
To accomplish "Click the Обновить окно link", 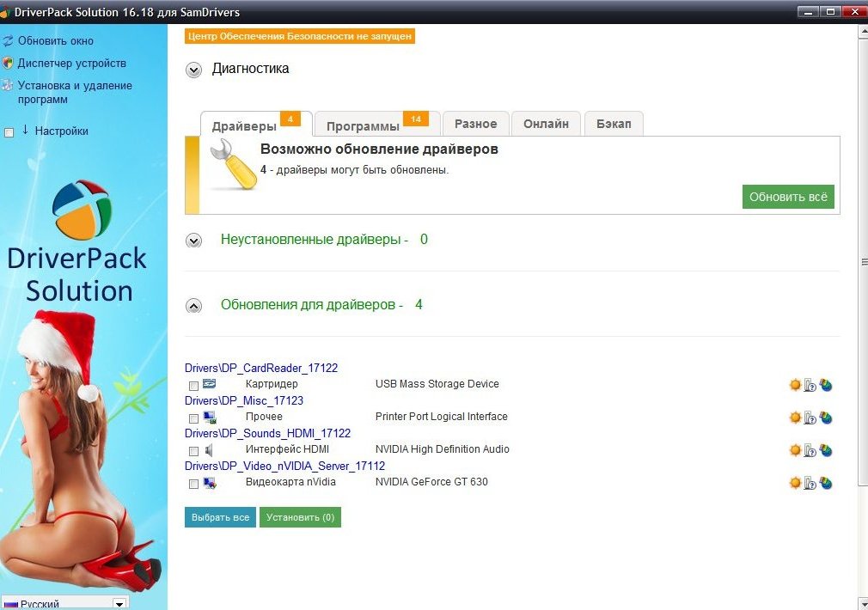I will (x=55, y=41).
